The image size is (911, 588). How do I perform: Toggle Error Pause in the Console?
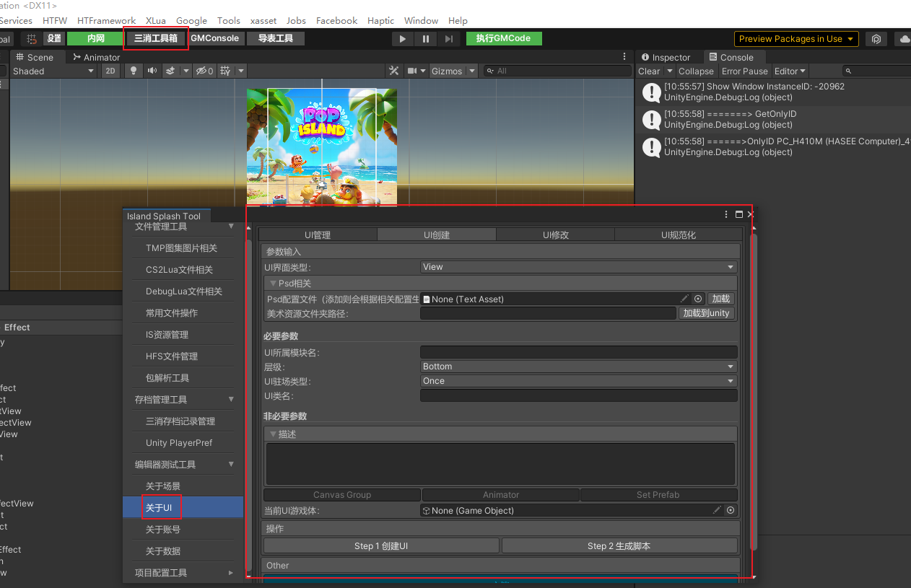(x=744, y=71)
